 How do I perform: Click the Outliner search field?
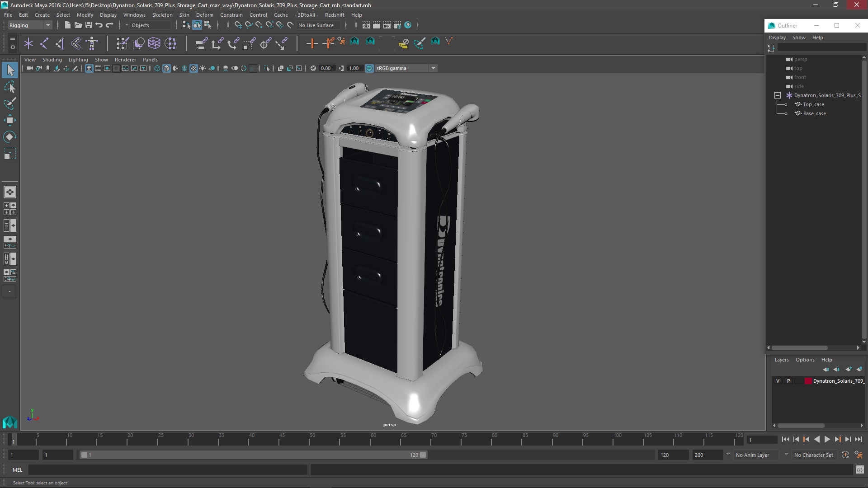coord(822,48)
